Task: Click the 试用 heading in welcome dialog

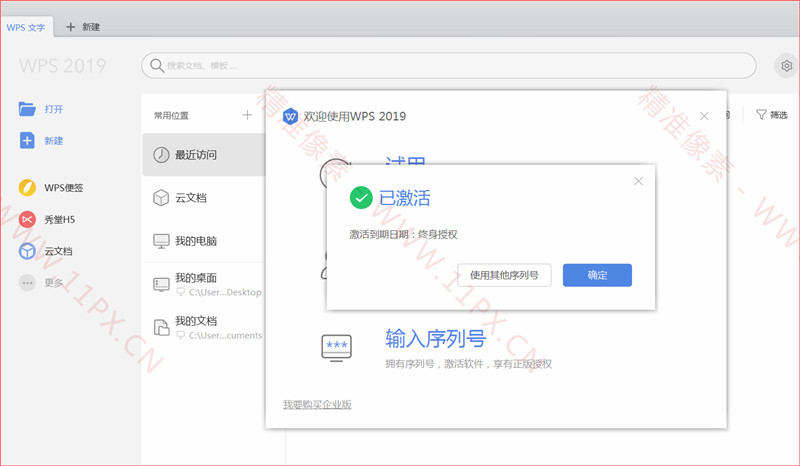Action: tap(406, 160)
